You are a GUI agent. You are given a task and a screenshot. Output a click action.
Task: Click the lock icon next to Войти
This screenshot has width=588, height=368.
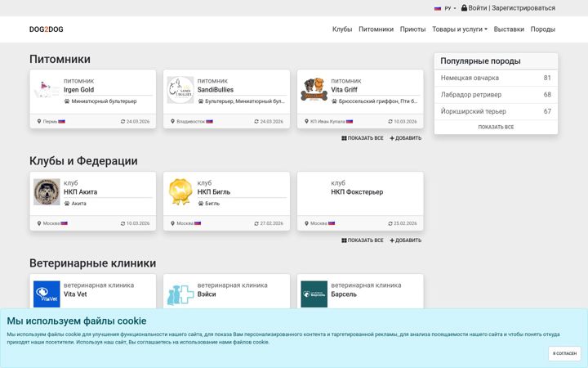[464, 8]
